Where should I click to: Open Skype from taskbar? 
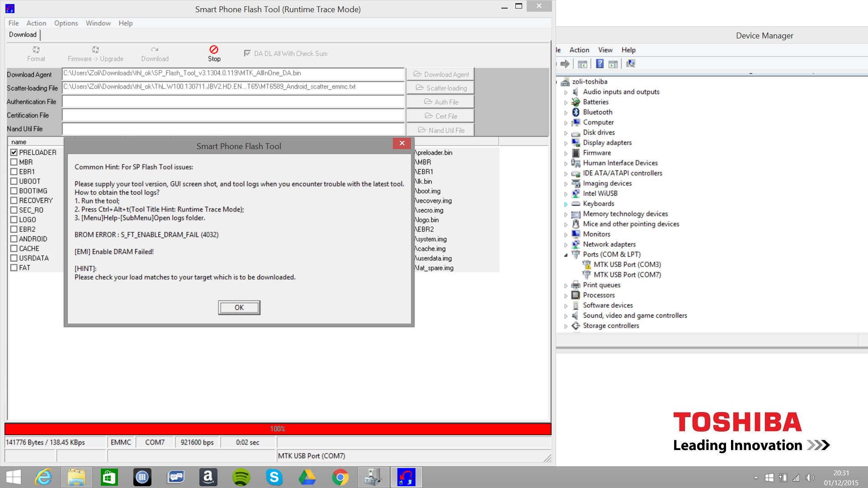pyautogui.click(x=274, y=477)
